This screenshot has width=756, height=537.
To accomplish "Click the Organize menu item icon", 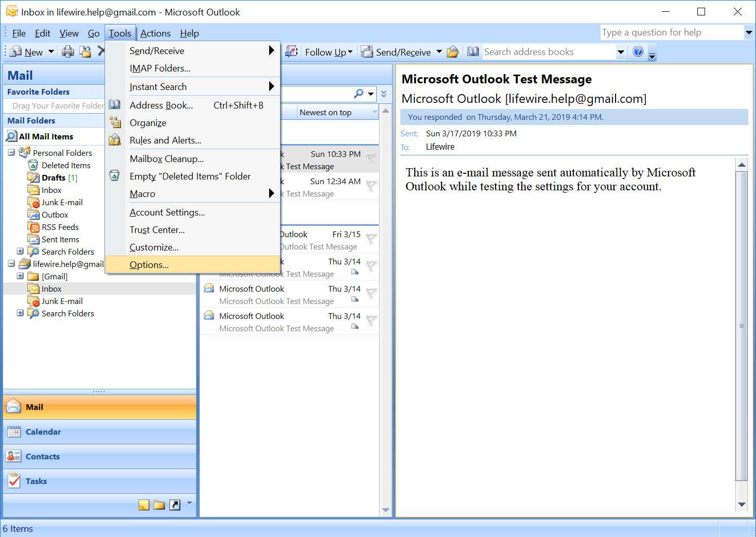I will tap(115, 122).
